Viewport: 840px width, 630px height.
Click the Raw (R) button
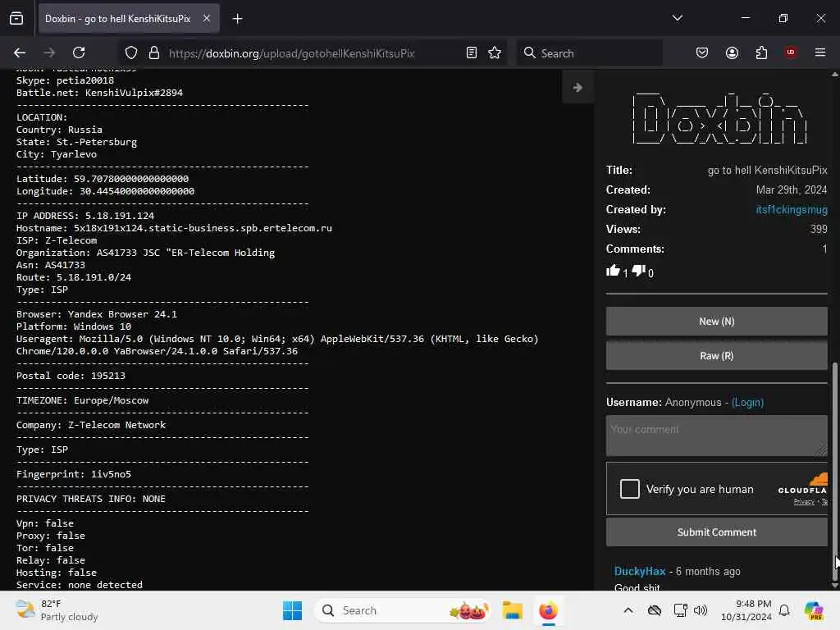(x=716, y=356)
